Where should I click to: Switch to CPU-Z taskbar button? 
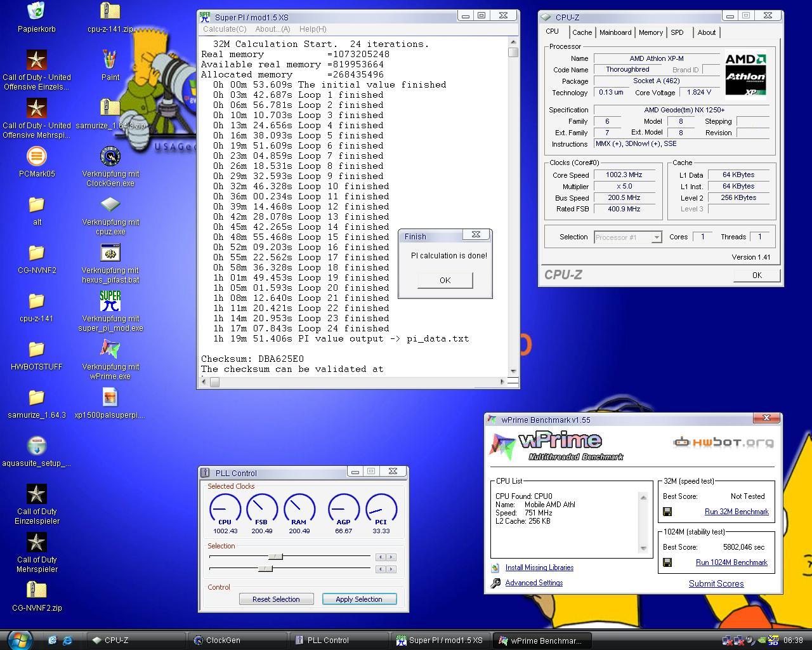coord(136,640)
